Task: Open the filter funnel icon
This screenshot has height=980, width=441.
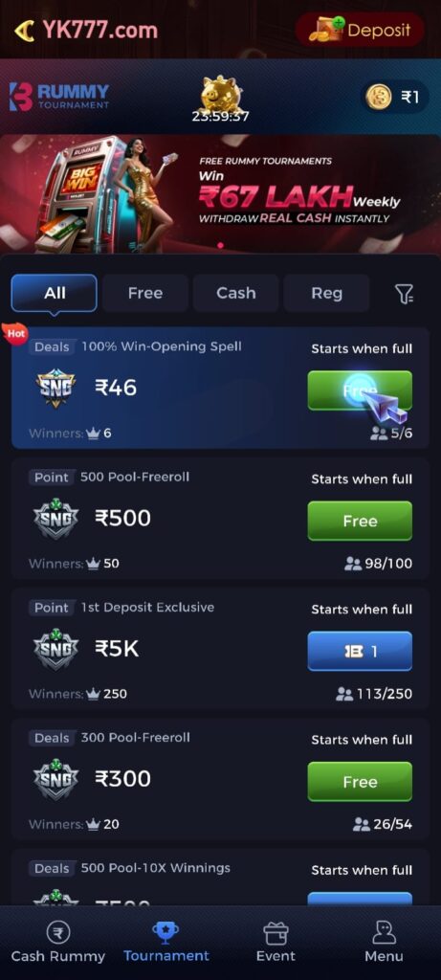Action: click(x=404, y=293)
